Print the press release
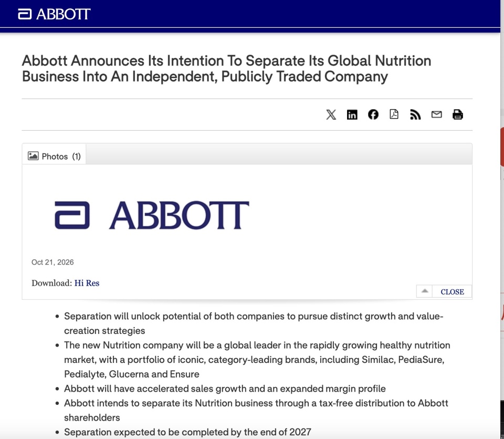Image resolution: width=504 pixels, height=439 pixels. pyautogui.click(x=458, y=114)
